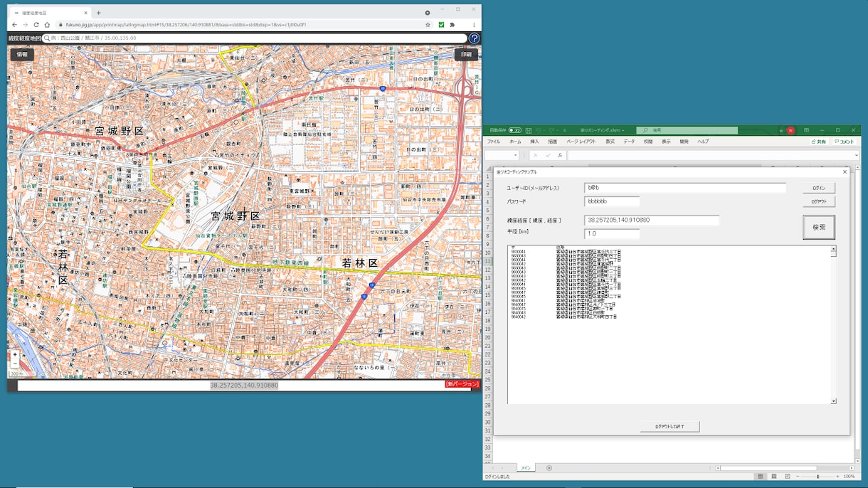
Task: Click Excel undo arrow
Action: tap(539, 130)
